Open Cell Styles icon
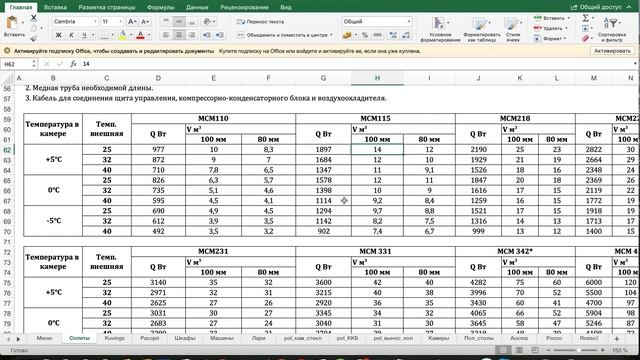 coord(511,23)
